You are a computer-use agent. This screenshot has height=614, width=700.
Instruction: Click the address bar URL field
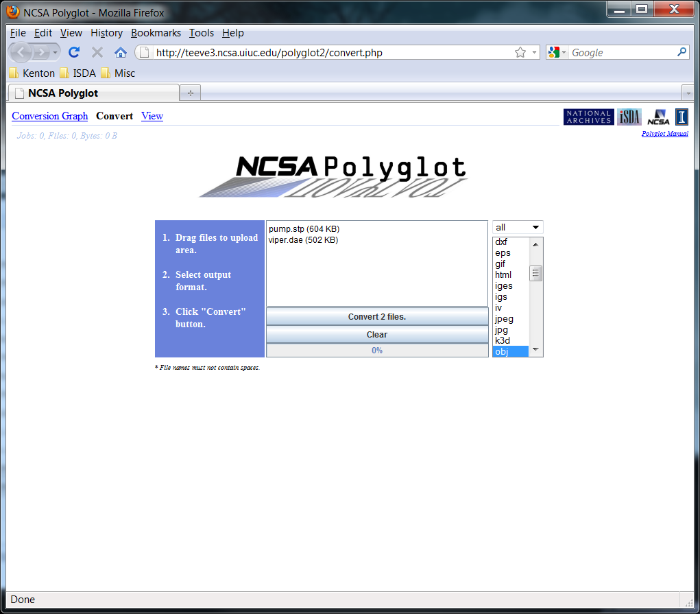(333, 53)
